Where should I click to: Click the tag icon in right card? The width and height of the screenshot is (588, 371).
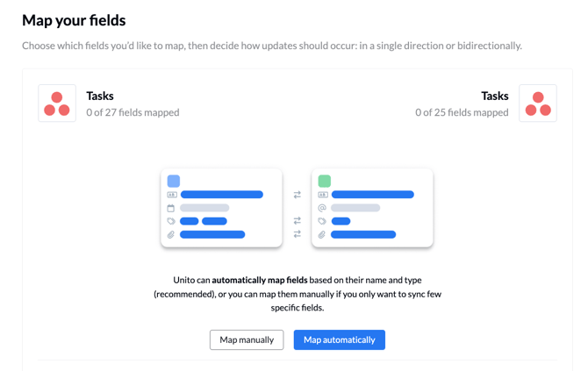[x=322, y=221]
